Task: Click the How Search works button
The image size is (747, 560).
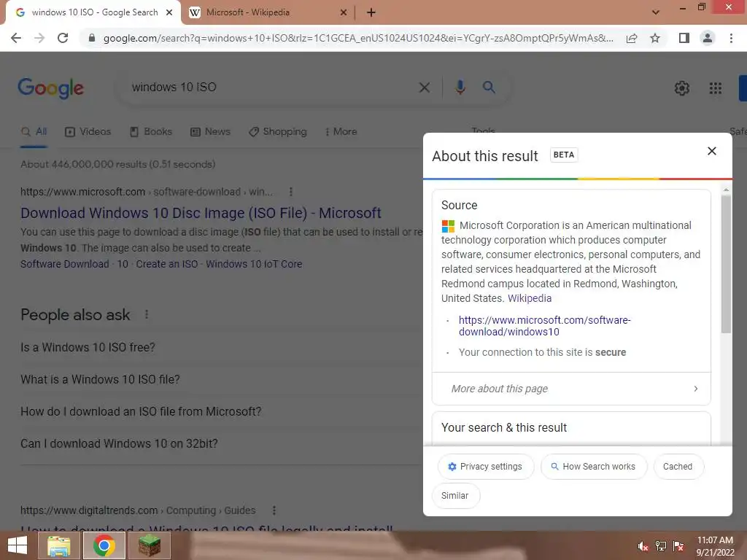Action: 594,467
